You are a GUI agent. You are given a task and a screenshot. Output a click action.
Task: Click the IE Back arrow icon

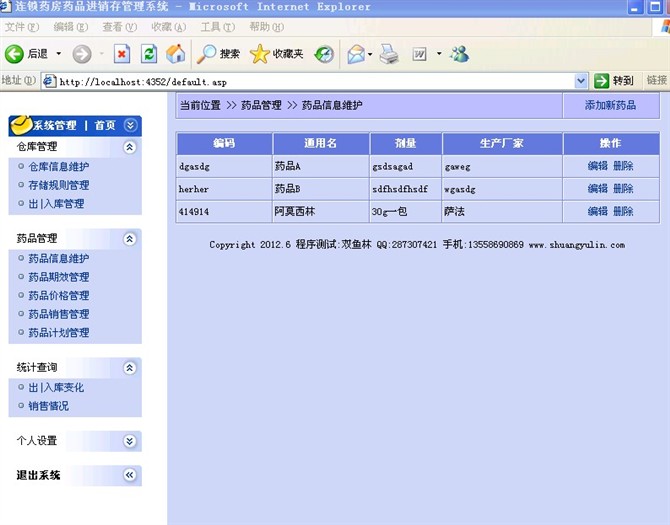pos(14,54)
